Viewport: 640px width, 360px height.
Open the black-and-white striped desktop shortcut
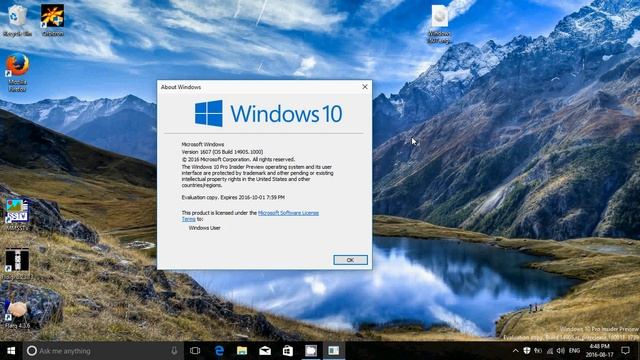17,264
